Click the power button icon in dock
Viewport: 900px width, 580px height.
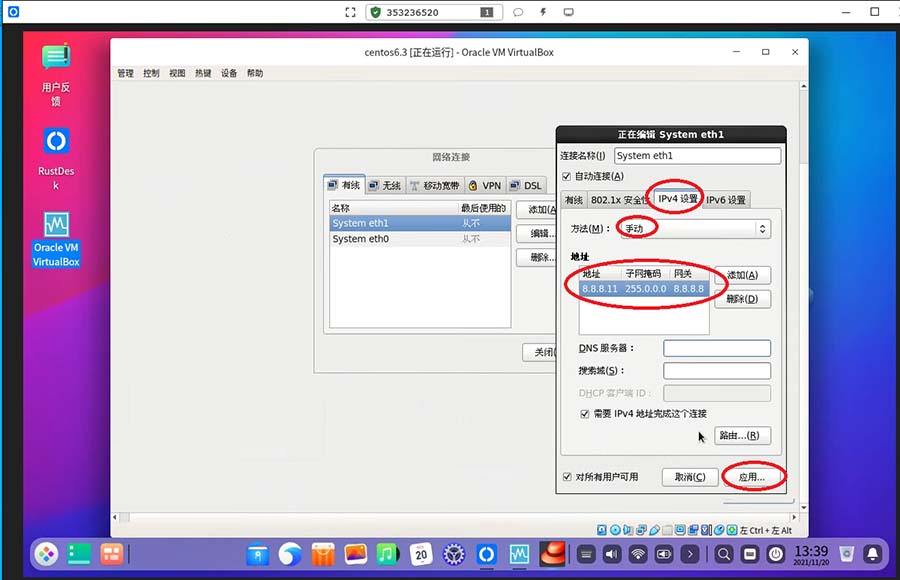(776, 554)
